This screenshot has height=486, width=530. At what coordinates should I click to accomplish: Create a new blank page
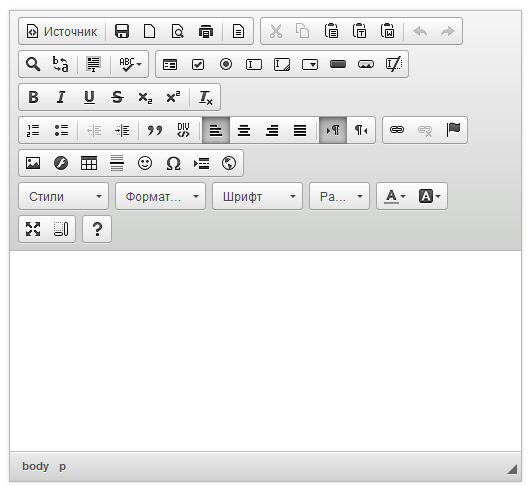click(150, 31)
